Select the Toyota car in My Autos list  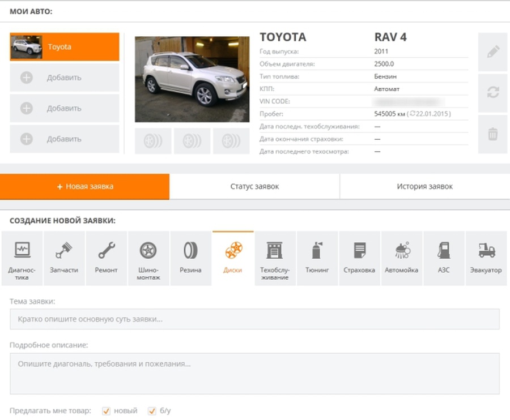[65, 47]
